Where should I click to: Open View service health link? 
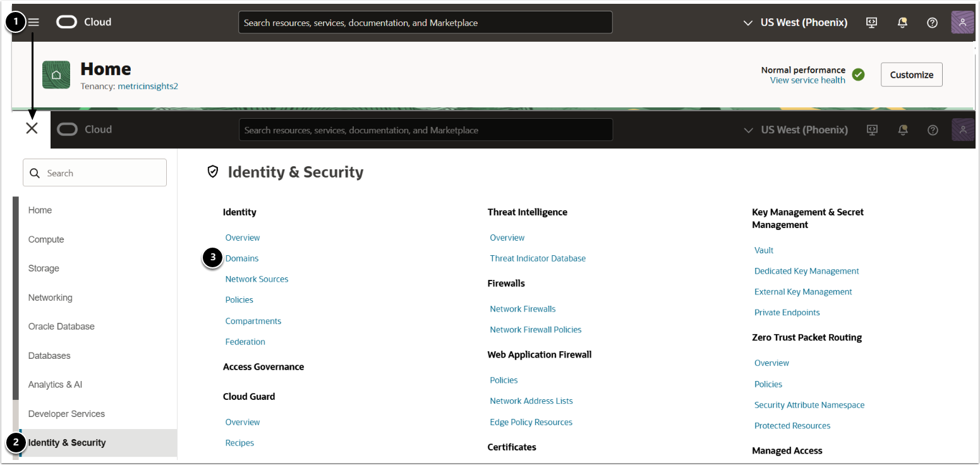tap(808, 80)
